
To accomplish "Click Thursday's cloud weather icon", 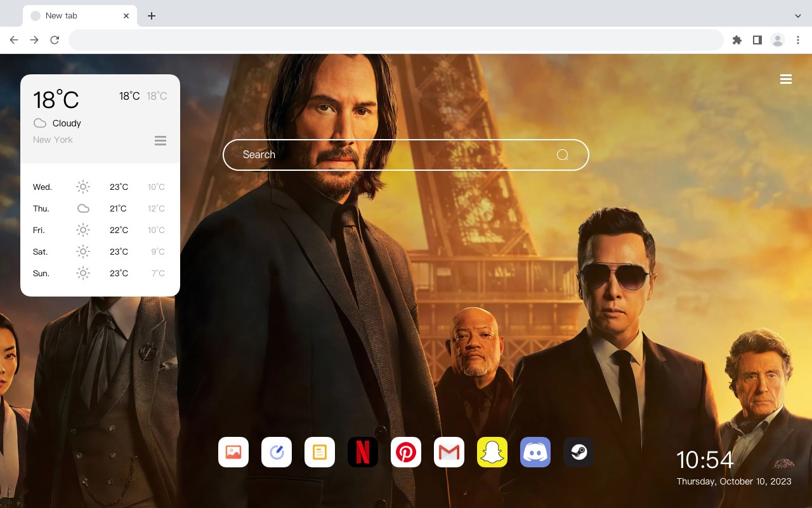I will pos(83,208).
